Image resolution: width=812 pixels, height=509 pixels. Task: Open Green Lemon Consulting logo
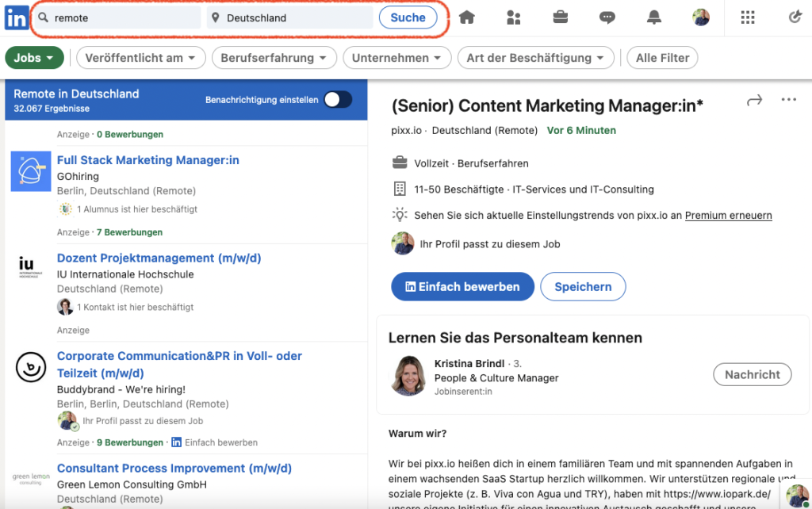[31, 478]
